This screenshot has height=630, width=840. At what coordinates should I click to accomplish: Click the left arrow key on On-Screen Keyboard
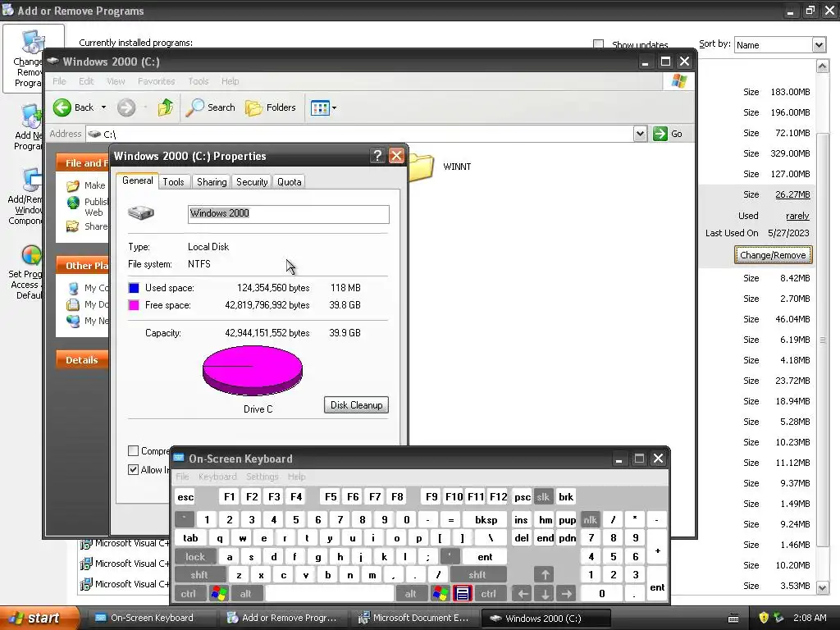point(523,594)
